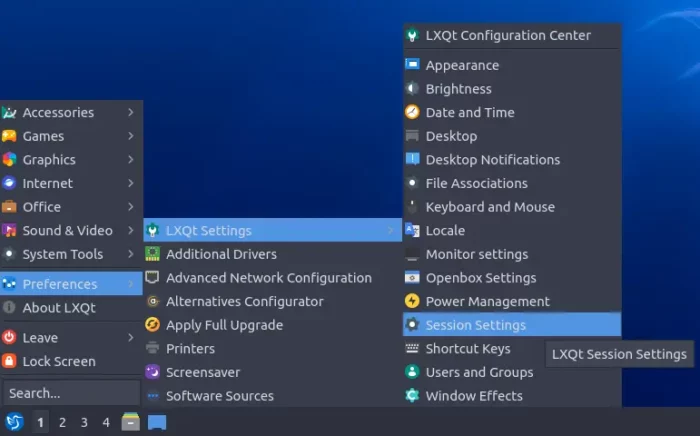Click the Apply Full Upgrade icon
Image resolution: width=700 pixels, height=436 pixels.
coord(153,324)
